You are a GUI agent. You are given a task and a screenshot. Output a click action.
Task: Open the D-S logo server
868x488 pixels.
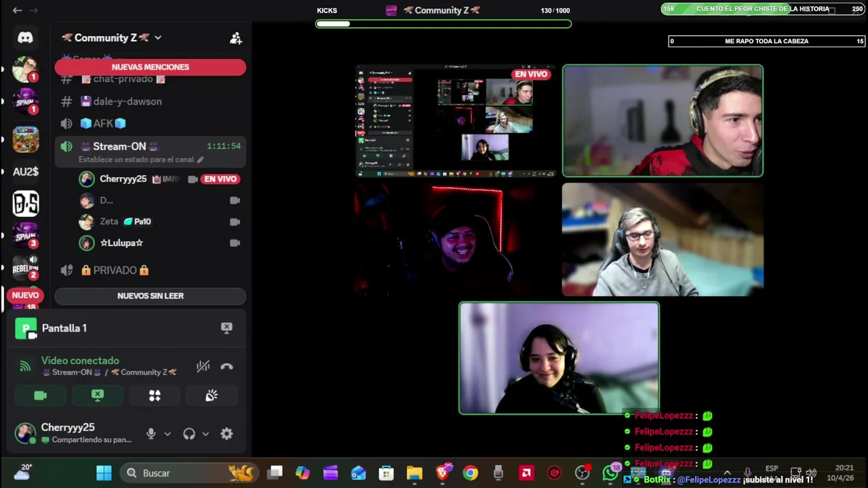tap(25, 204)
